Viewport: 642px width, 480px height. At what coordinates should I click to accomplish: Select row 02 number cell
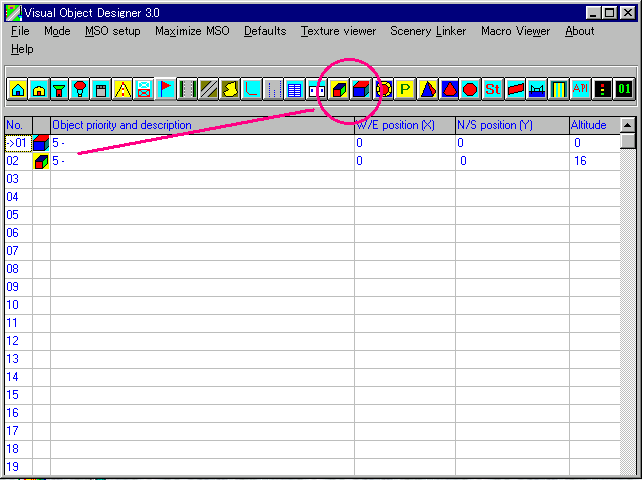[18, 161]
